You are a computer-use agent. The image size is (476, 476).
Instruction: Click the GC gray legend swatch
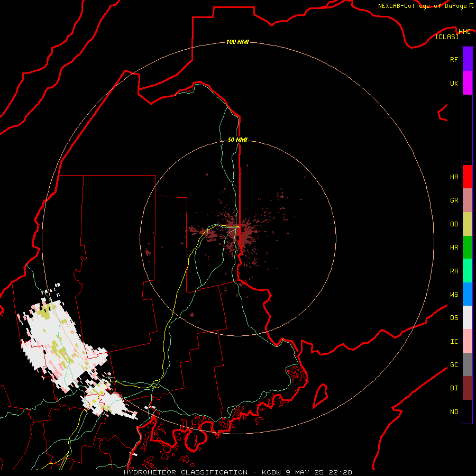click(x=467, y=364)
